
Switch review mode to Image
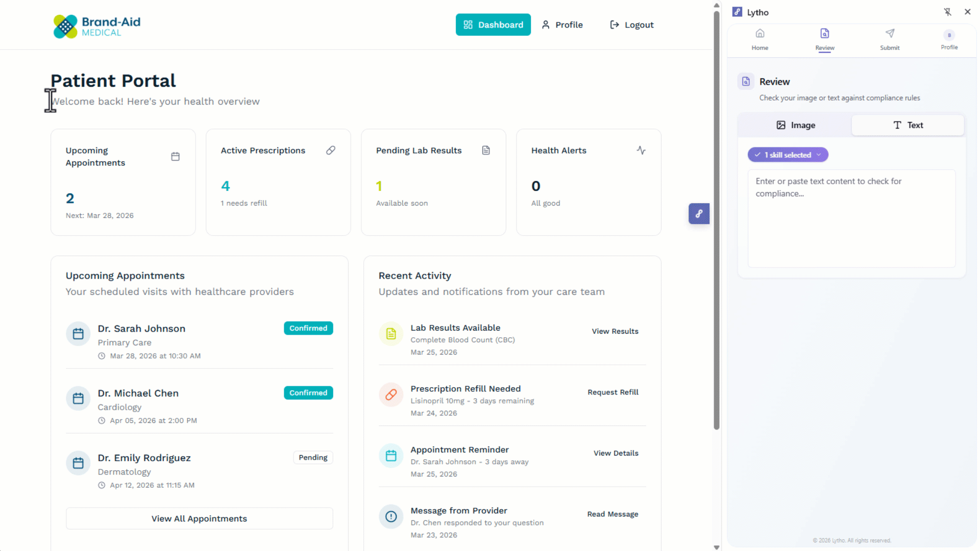click(795, 126)
